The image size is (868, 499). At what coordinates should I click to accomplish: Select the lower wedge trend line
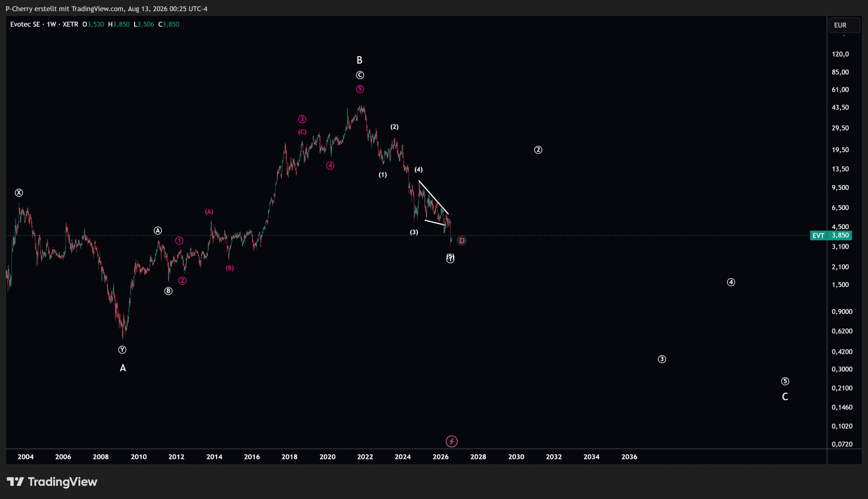(435, 222)
